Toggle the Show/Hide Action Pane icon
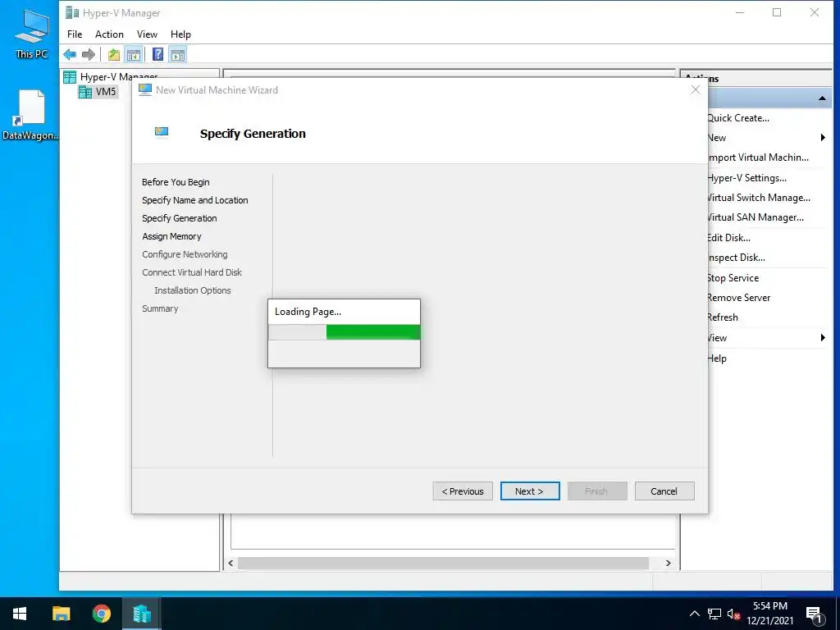 [178, 54]
